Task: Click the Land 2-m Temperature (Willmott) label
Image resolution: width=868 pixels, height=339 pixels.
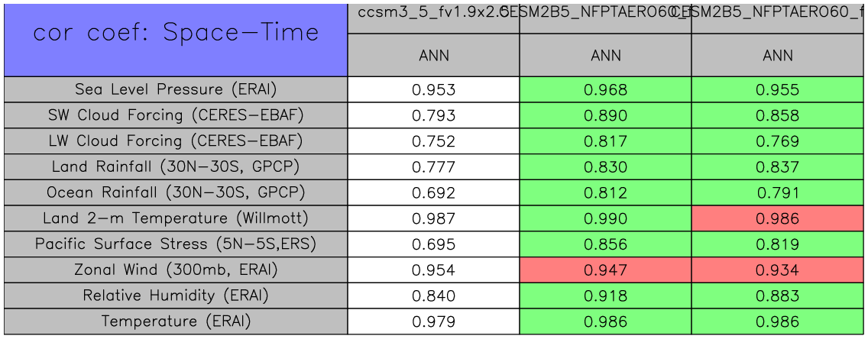Action: pos(176,218)
